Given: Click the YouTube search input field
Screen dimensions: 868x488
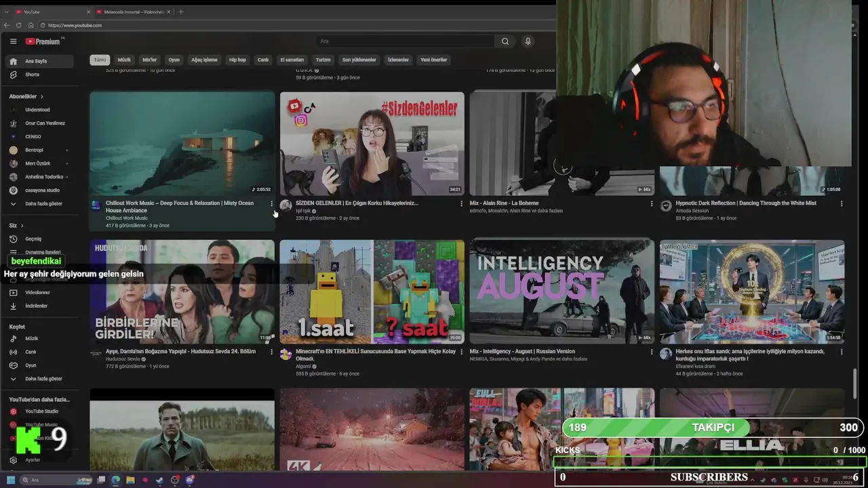Looking at the screenshot, I should coord(406,41).
